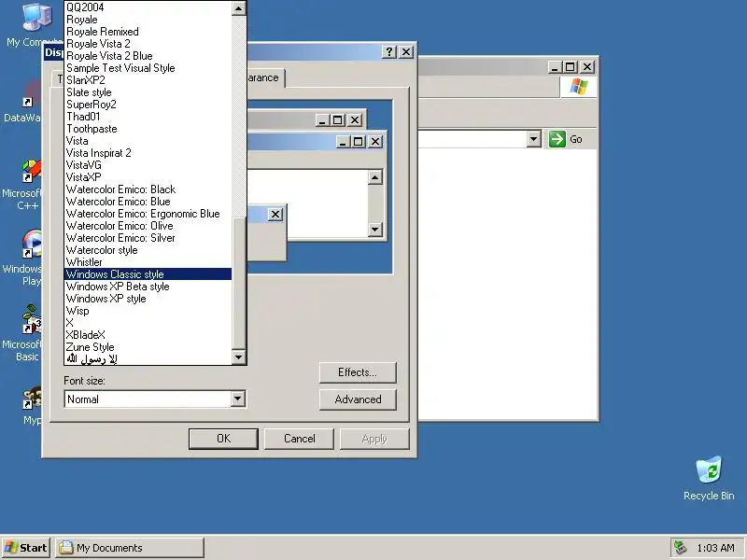Click style list scrollbar down arrow
The width and height of the screenshot is (747, 560).
click(x=239, y=357)
